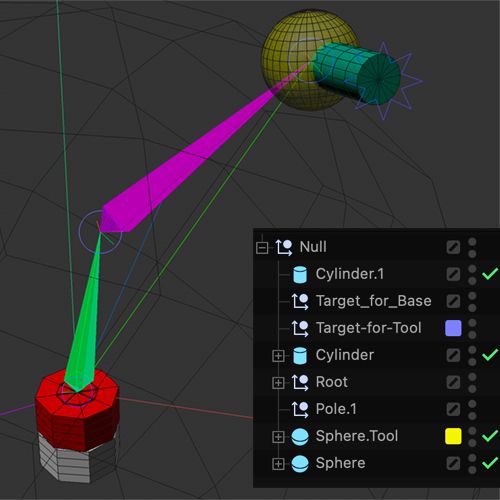Disable Sphere.Tool via its green checkmark
500x500 pixels.
click(x=490, y=436)
